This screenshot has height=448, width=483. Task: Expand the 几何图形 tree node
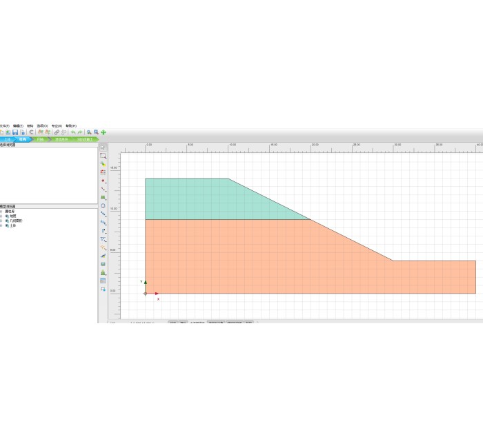[1, 221]
